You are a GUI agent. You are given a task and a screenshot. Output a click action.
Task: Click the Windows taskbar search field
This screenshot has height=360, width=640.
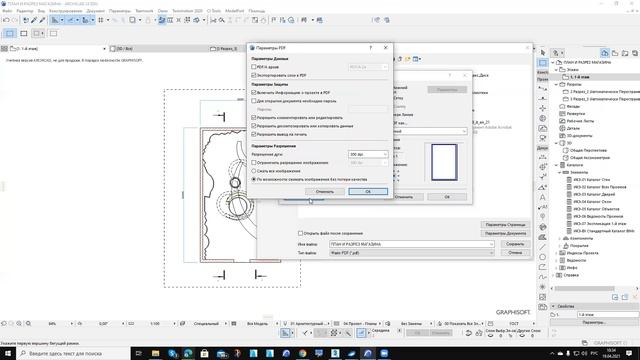(73, 353)
